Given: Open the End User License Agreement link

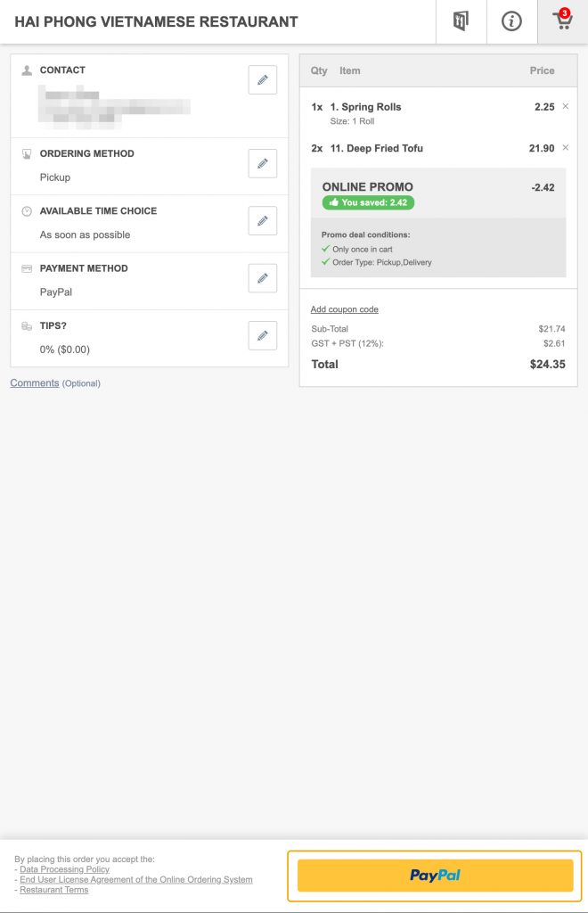Looking at the screenshot, I should point(136,879).
